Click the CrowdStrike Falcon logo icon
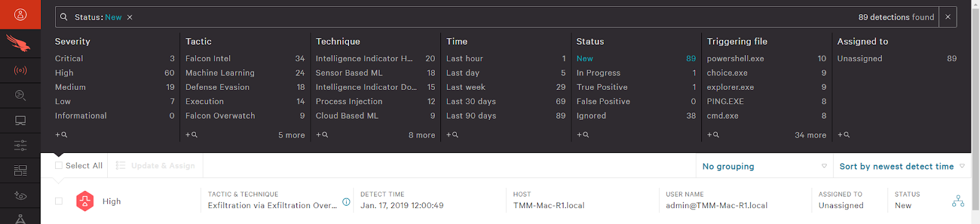Image resolution: width=980 pixels, height=224 pixels. (20, 43)
